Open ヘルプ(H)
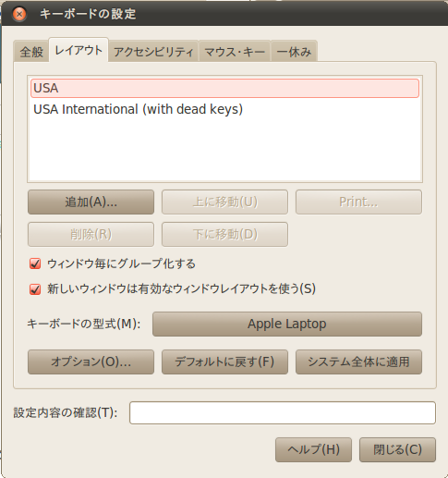 [313, 450]
